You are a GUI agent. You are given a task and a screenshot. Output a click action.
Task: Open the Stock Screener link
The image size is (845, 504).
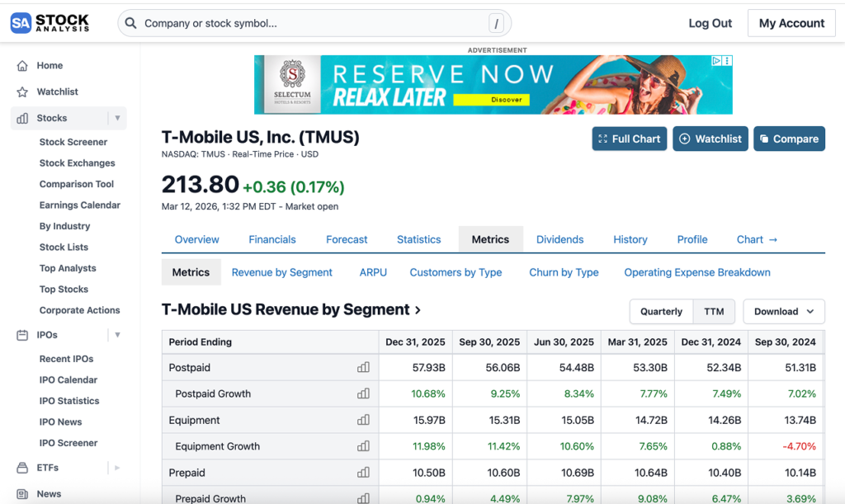73,142
